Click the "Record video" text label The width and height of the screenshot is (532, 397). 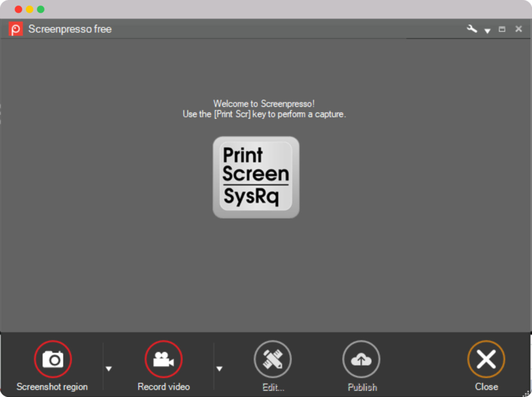164,387
